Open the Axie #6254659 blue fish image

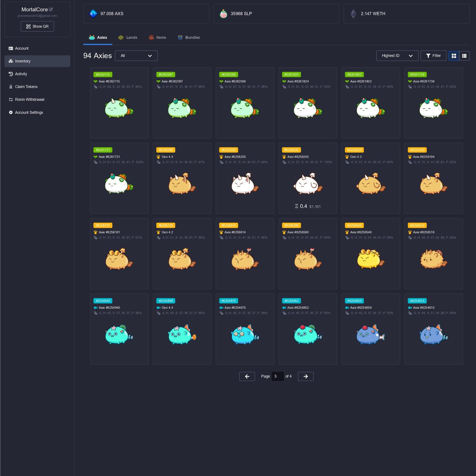(x=370, y=334)
